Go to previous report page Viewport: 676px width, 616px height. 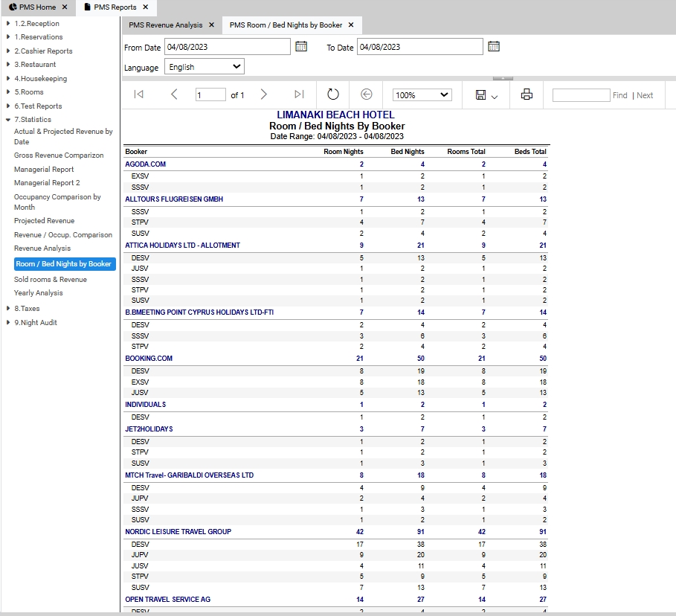174,94
